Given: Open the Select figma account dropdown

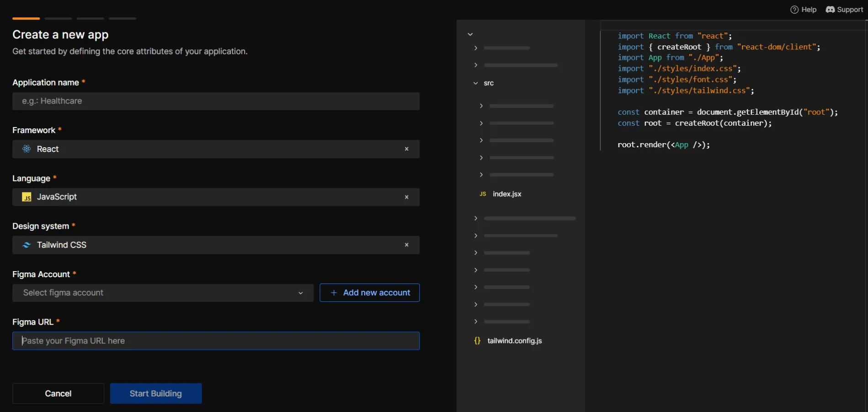Looking at the screenshot, I should (x=163, y=293).
